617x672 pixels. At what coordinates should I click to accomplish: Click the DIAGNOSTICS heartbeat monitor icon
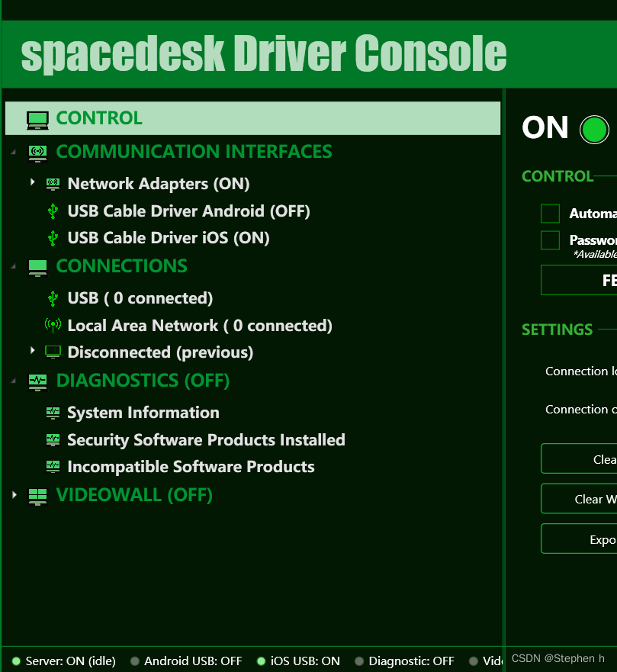tap(37, 382)
